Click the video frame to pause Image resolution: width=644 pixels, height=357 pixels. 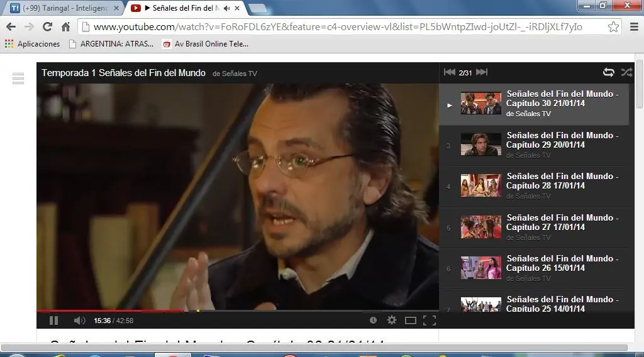238,196
